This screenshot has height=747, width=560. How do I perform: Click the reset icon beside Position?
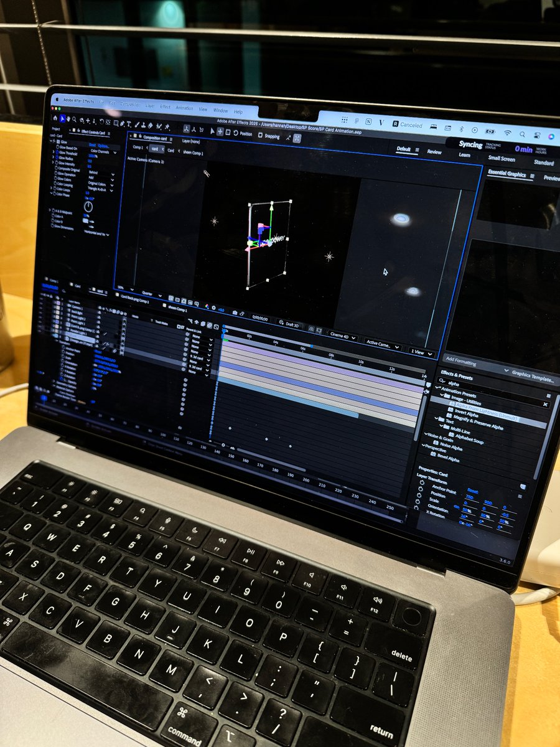click(236, 133)
